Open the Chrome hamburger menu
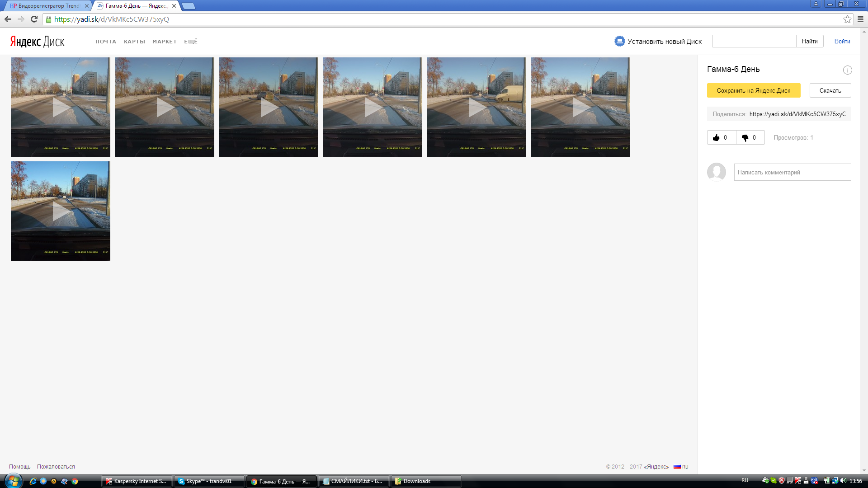Viewport: 868px width, 488px height. point(860,19)
